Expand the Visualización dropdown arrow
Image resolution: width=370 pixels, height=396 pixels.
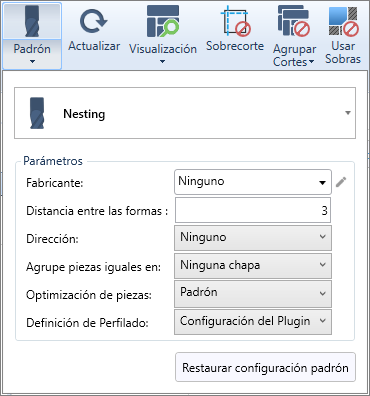pos(162,62)
